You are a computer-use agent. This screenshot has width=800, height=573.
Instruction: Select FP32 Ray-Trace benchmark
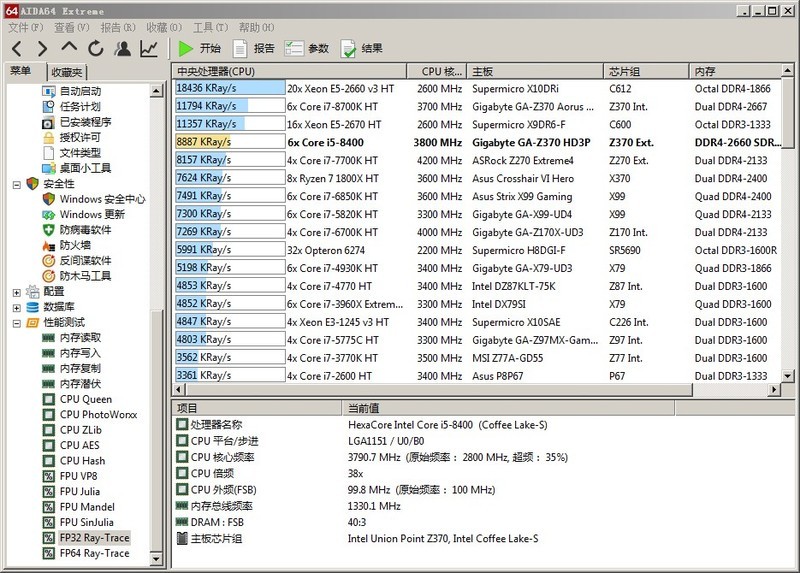(x=94, y=538)
